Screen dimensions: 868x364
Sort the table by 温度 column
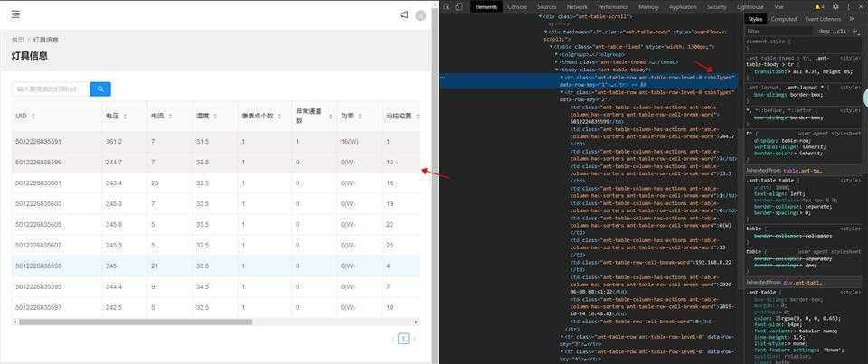215,117
